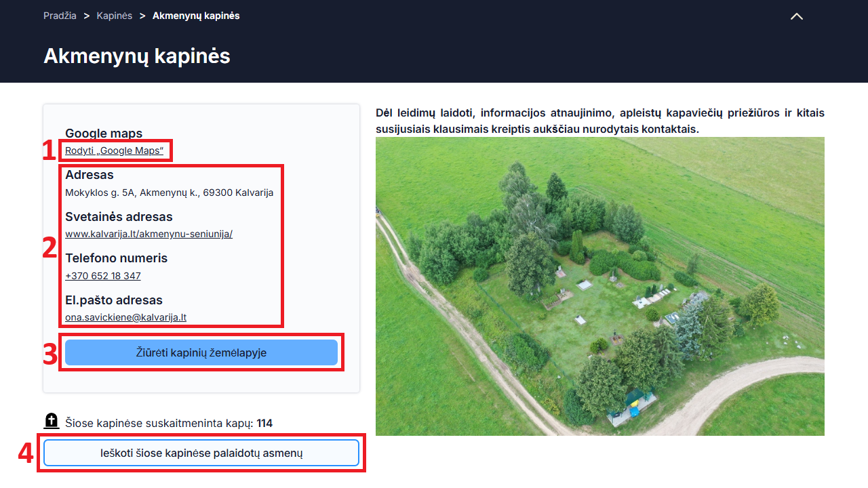Open the "Rodyti Google Maps" link
This screenshot has height=488, width=868.
click(x=114, y=150)
